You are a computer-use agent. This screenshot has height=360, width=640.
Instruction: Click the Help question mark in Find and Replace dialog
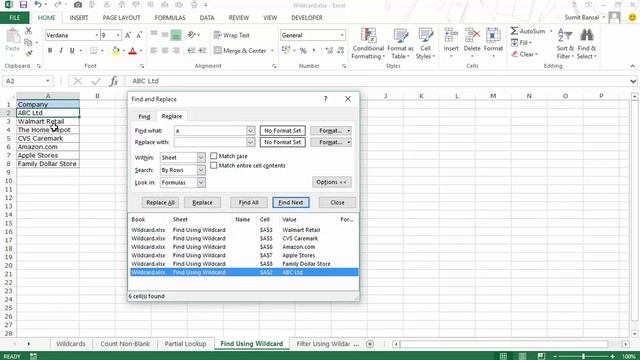(325, 99)
